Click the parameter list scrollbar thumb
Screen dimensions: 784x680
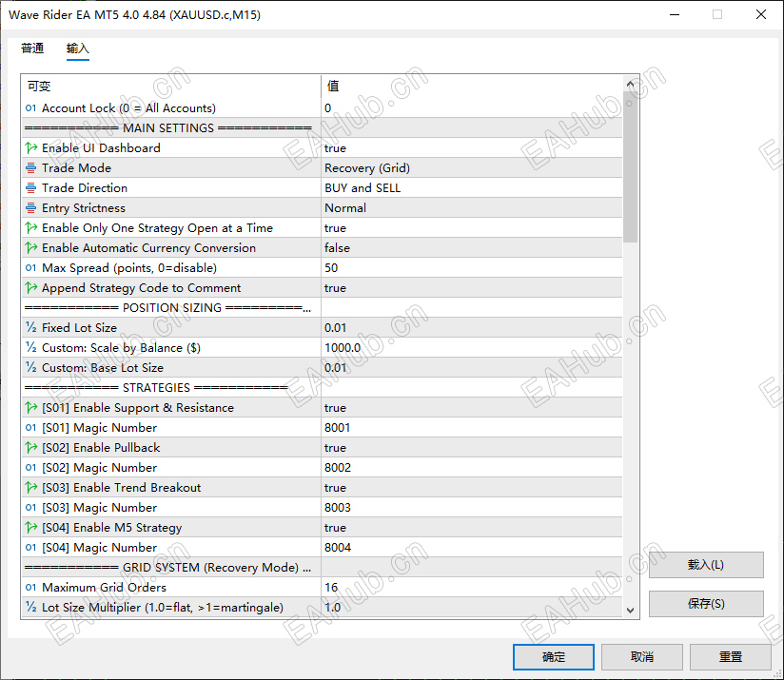(x=630, y=167)
